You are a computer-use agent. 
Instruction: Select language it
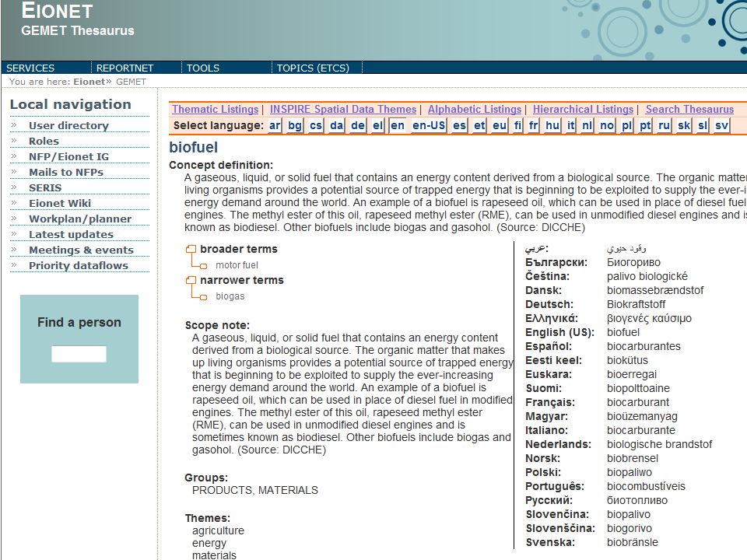click(570, 126)
